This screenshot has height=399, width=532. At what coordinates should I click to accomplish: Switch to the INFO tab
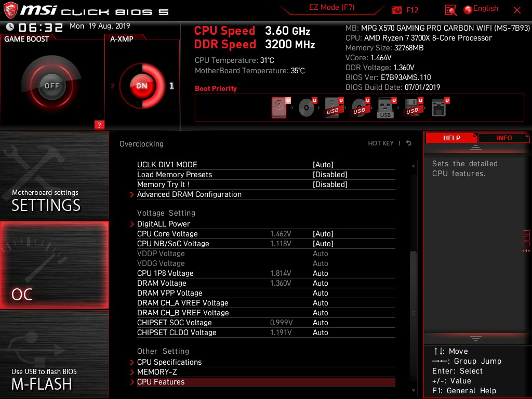tap(504, 138)
